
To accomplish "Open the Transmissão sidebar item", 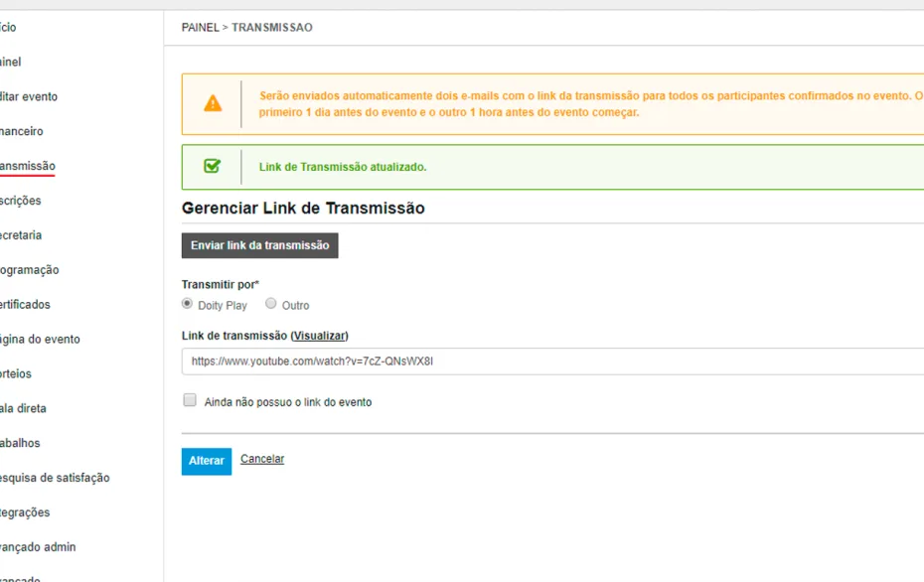I will pos(27,166).
